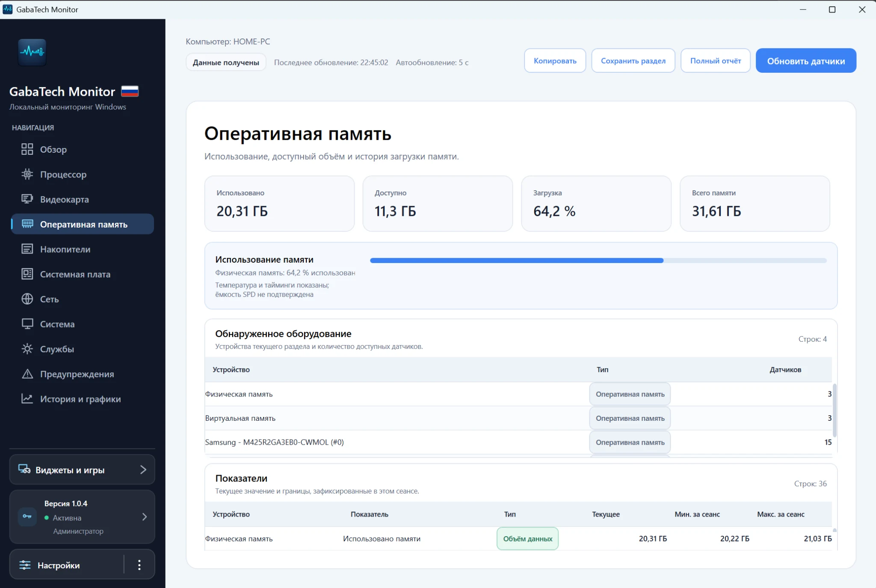Select the Сеть globe icon
This screenshot has height=588, width=876.
(x=27, y=299)
